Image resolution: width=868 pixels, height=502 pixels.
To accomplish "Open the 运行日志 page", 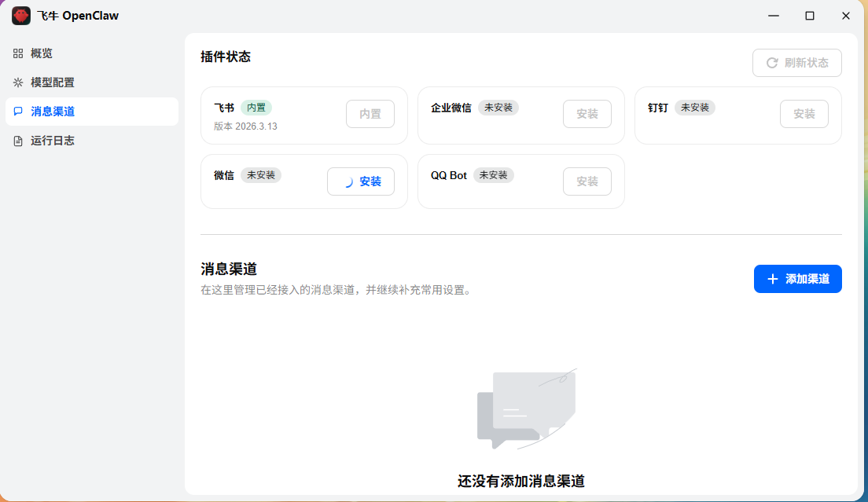I will tap(92, 141).
